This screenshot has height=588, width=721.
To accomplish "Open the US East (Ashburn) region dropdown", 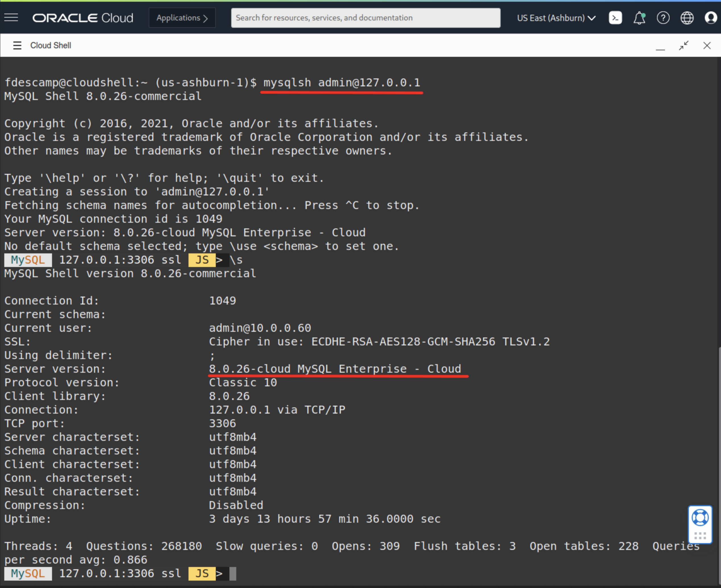I will [556, 18].
